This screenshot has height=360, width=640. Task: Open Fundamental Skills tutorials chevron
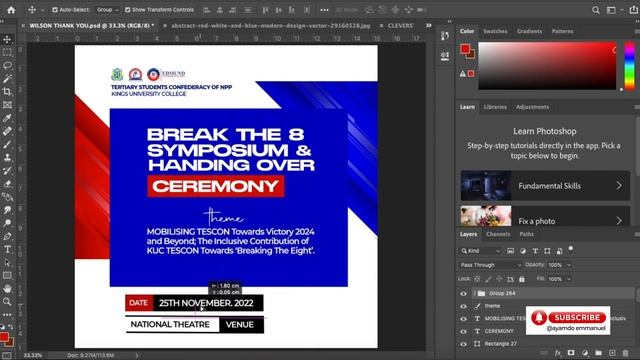[x=619, y=186]
